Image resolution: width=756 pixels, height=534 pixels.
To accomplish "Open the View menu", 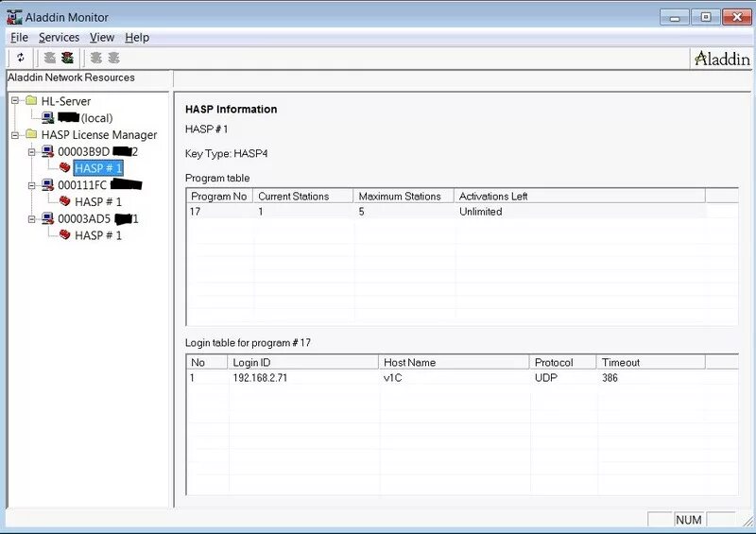I will pos(102,38).
